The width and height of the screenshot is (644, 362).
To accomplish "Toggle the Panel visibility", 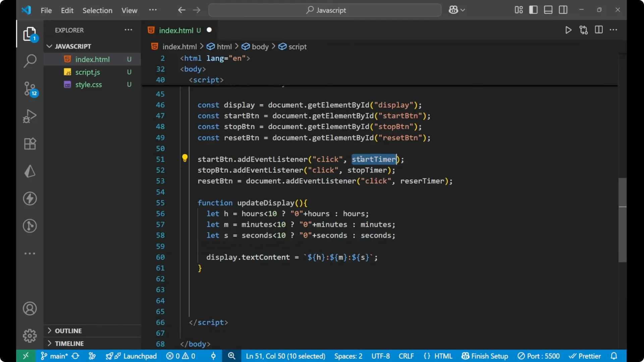I will pos(548,10).
